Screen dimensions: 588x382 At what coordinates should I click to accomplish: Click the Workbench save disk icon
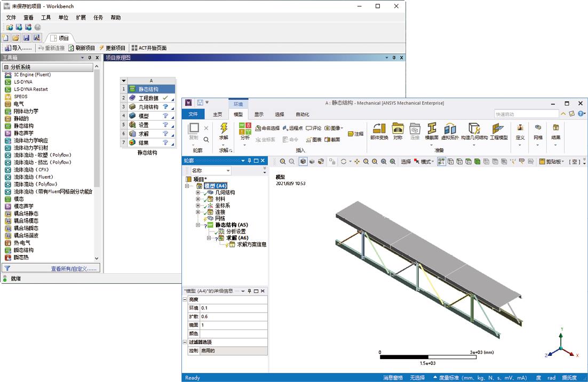click(x=26, y=38)
